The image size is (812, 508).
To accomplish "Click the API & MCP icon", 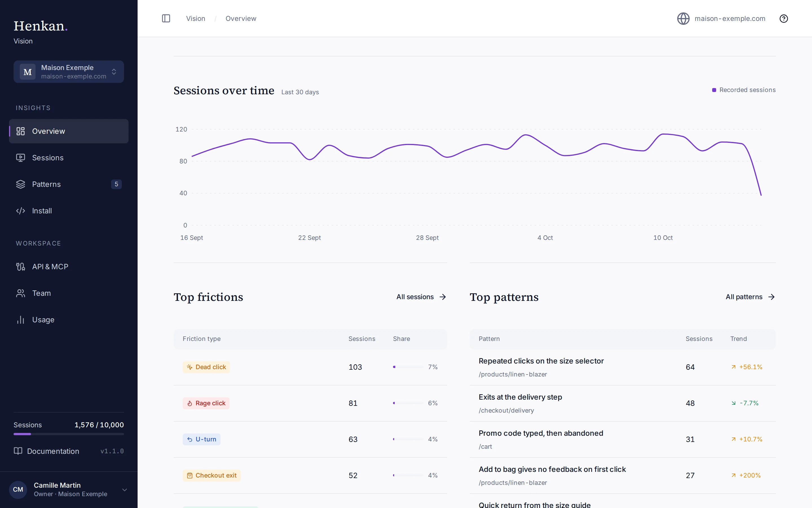I will tap(21, 266).
